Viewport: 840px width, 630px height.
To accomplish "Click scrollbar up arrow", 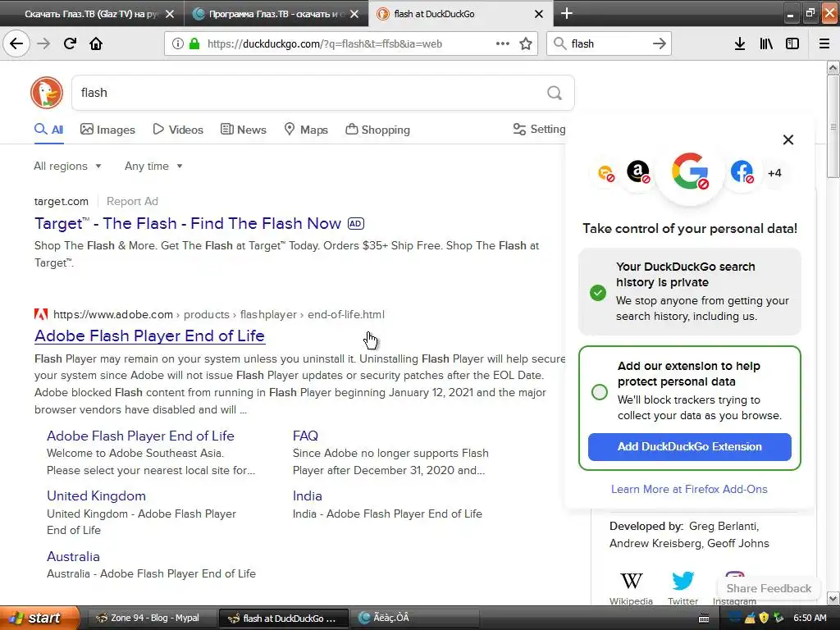I will click(833, 67).
